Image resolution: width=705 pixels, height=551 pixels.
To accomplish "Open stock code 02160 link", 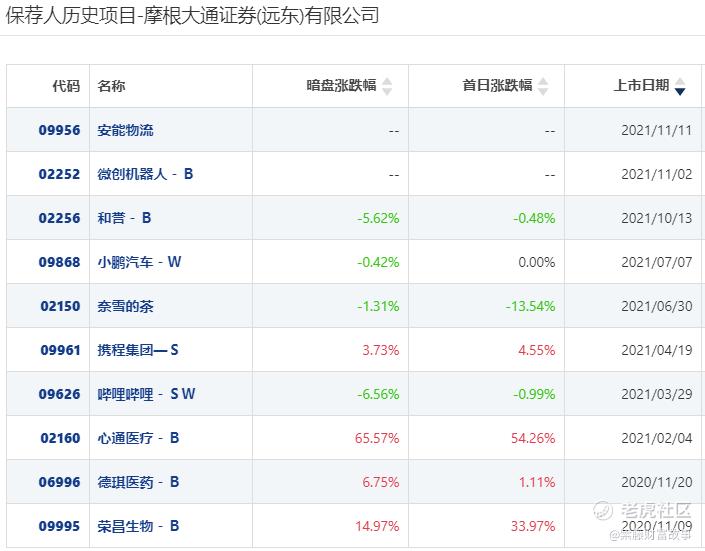I will pyautogui.click(x=59, y=438).
